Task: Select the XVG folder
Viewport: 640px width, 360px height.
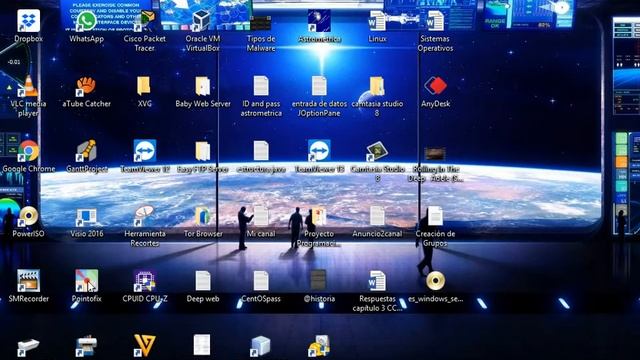Action: coord(144,91)
